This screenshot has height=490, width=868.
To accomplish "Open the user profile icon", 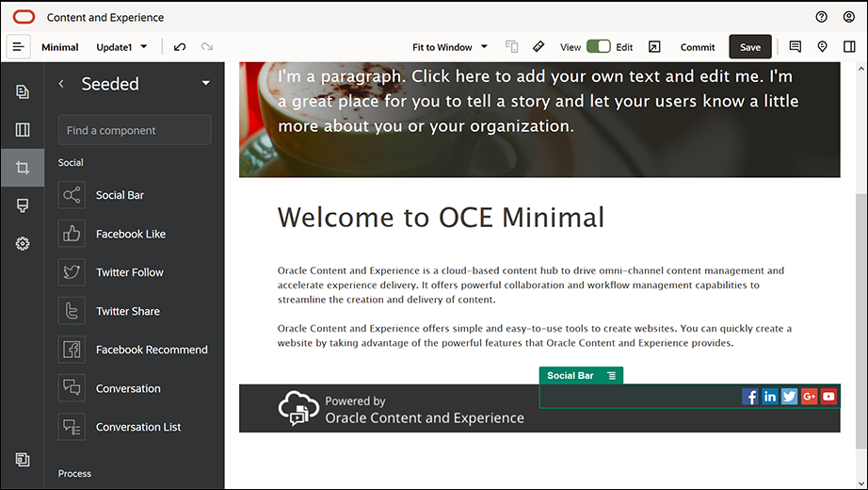I will (x=849, y=17).
